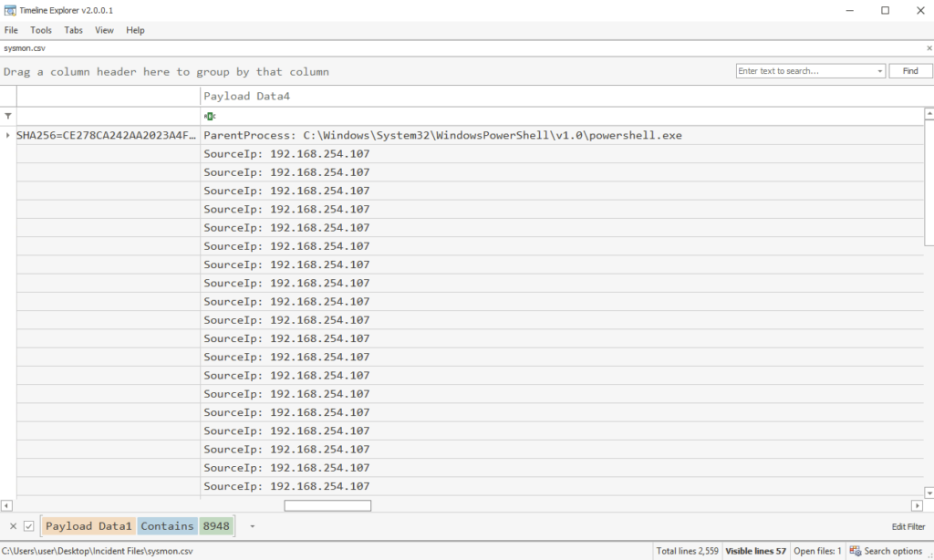Click the 8948 filter value token
The width and height of the screenshot is (934, 560).
tap(215, 526)
